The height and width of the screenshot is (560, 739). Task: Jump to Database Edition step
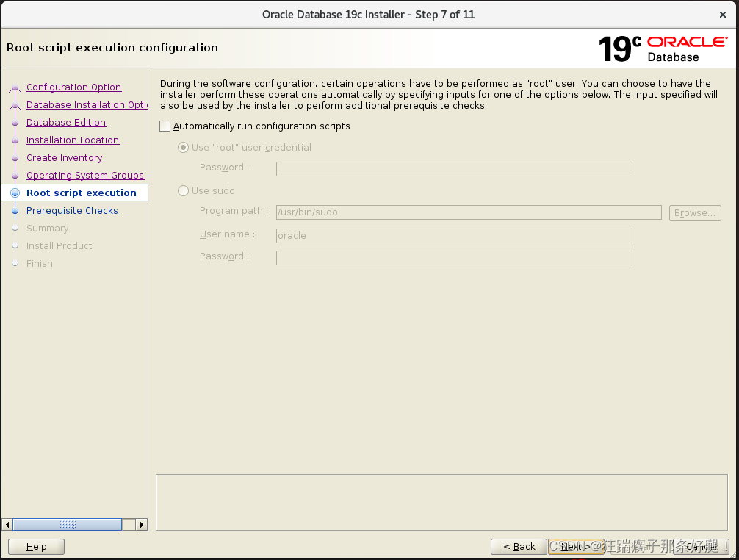click(66, 123)
